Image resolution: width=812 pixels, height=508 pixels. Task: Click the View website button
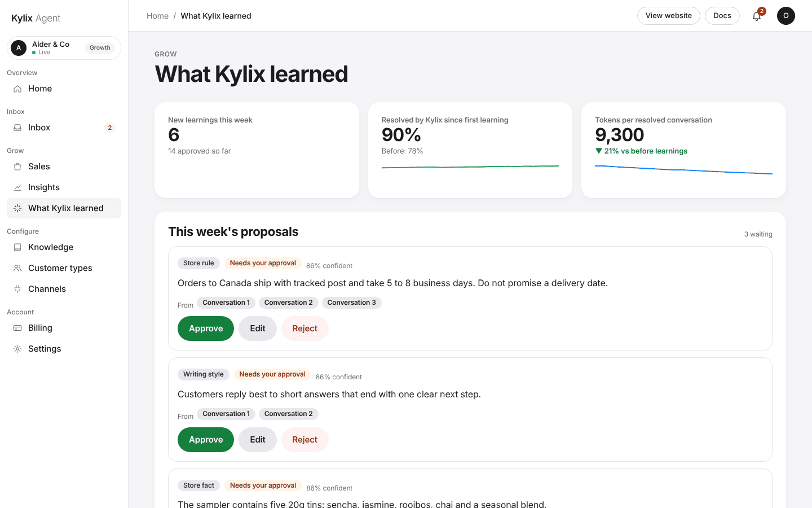click(x=668, y=16)
